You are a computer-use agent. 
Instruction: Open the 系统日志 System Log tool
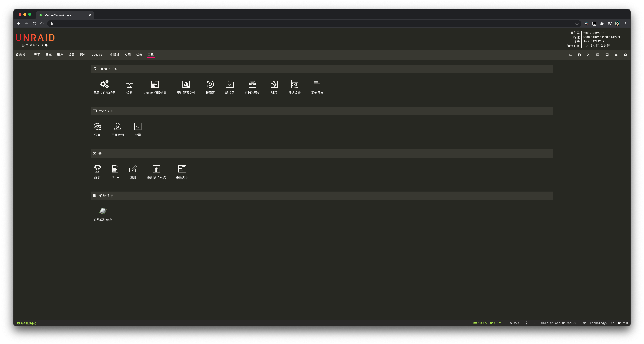click(x=317, y=84)
